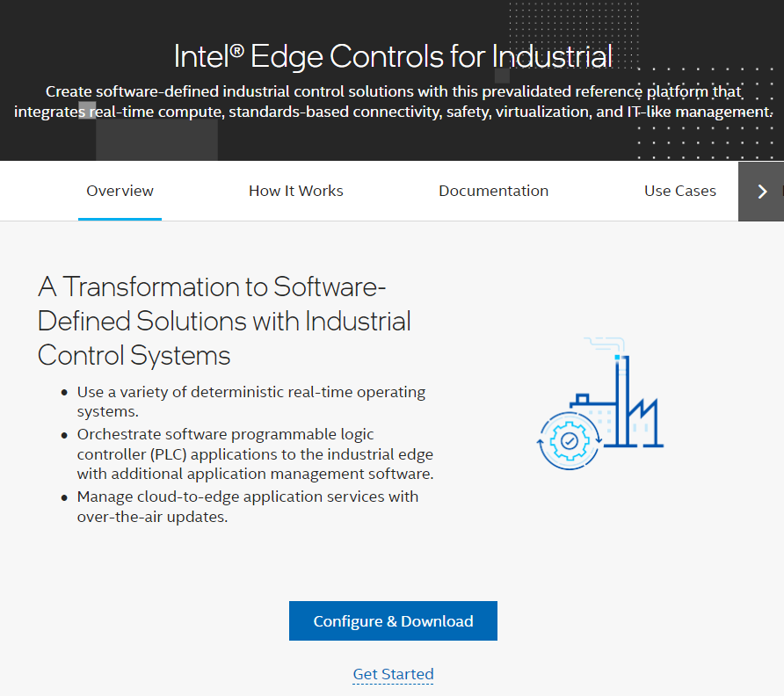The image size is (784, 696).
Task: Click the cloud-to-edge over-the-air updates bullet
Action: 248,506
